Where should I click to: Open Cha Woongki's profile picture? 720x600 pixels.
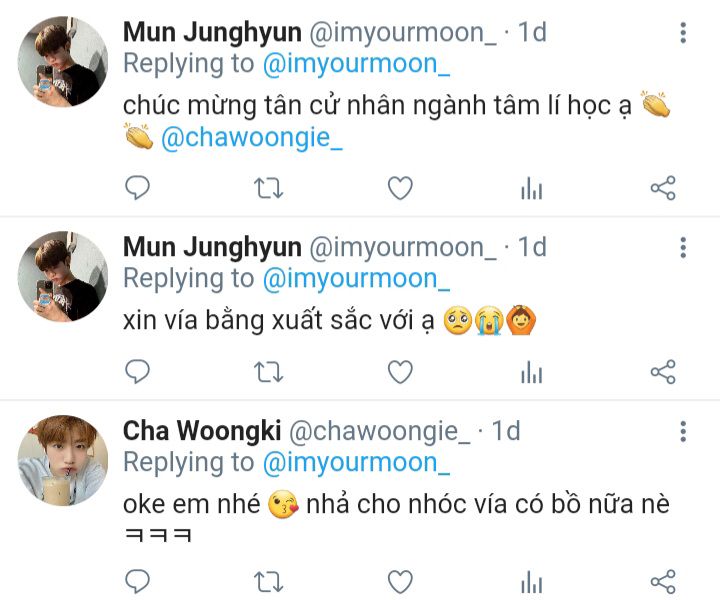pos(63,460)
